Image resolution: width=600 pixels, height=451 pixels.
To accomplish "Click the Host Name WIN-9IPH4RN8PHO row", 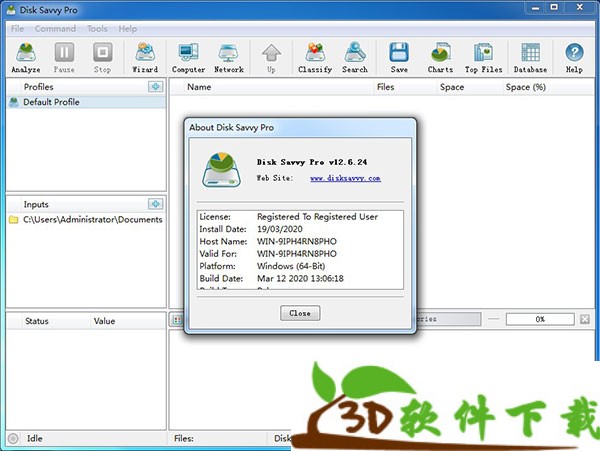I will tap(300, 241).
